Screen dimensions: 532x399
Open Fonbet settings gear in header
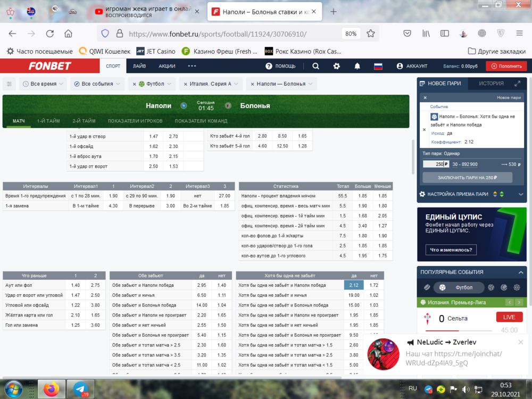pyautogui.click(x=336, y=66)
